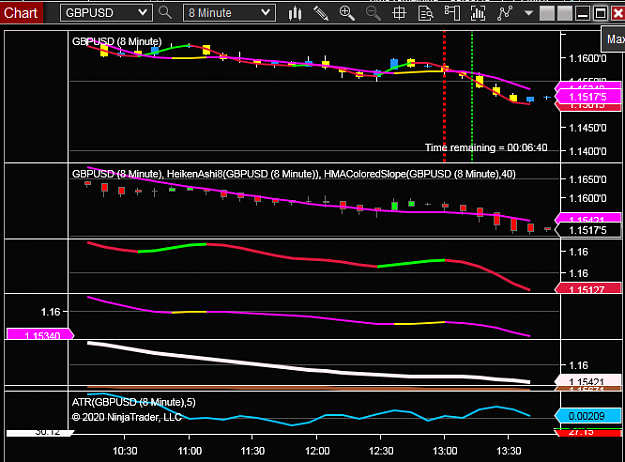
Task: Minimize the chart window
Action: [x=582, y=14]
